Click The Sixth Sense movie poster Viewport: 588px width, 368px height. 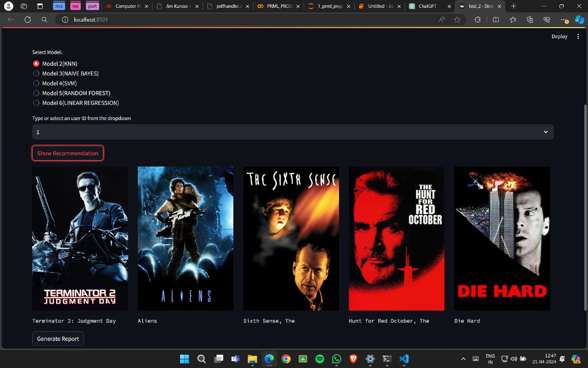coord(291,238)
